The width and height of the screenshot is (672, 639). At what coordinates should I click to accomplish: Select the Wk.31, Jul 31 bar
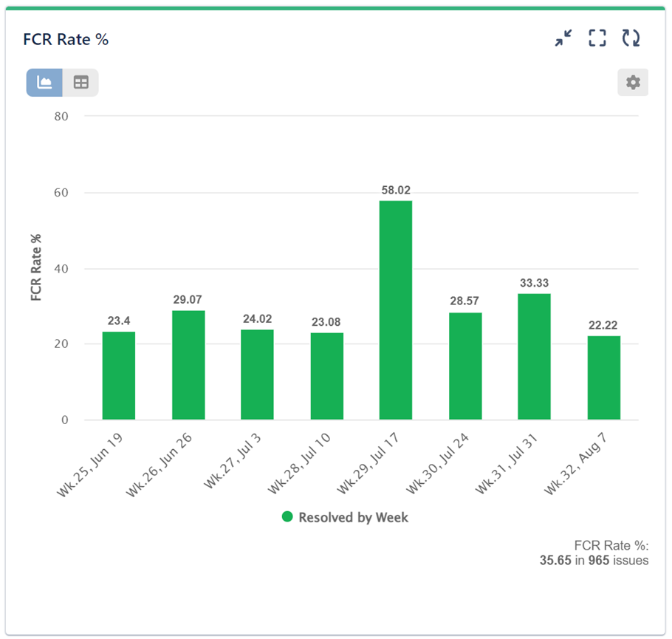[x=534, y=357]
